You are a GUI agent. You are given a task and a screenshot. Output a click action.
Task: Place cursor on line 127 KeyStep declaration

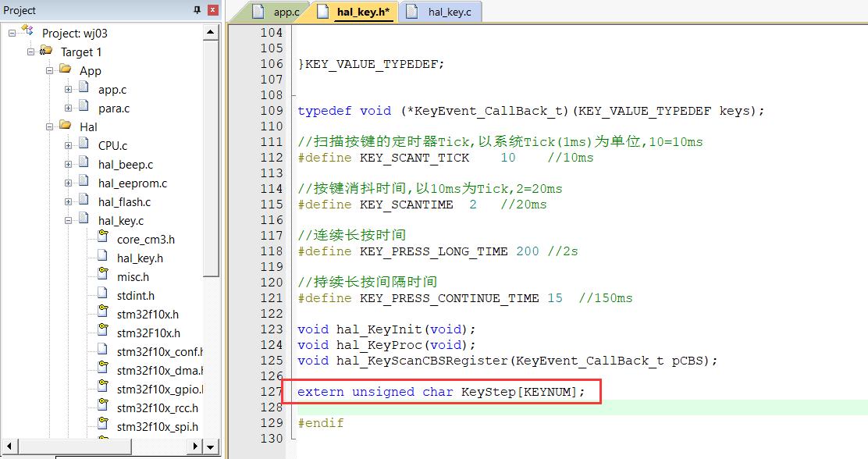click(441, 392)
